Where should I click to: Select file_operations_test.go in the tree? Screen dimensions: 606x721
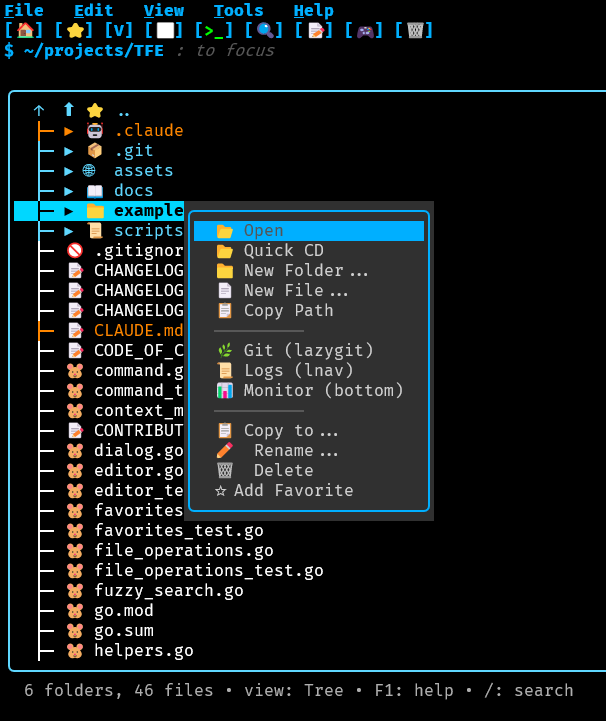click(x=209, y=571)
